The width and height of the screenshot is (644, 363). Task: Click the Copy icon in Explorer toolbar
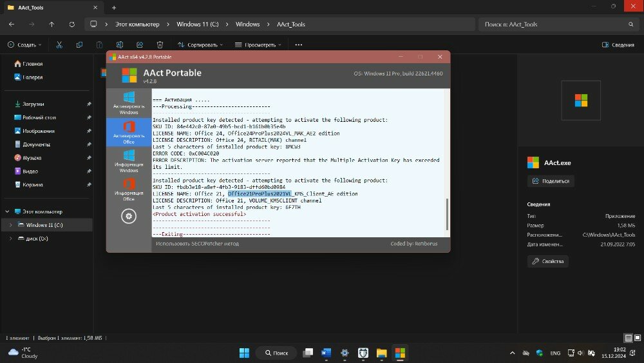[79, 44]
